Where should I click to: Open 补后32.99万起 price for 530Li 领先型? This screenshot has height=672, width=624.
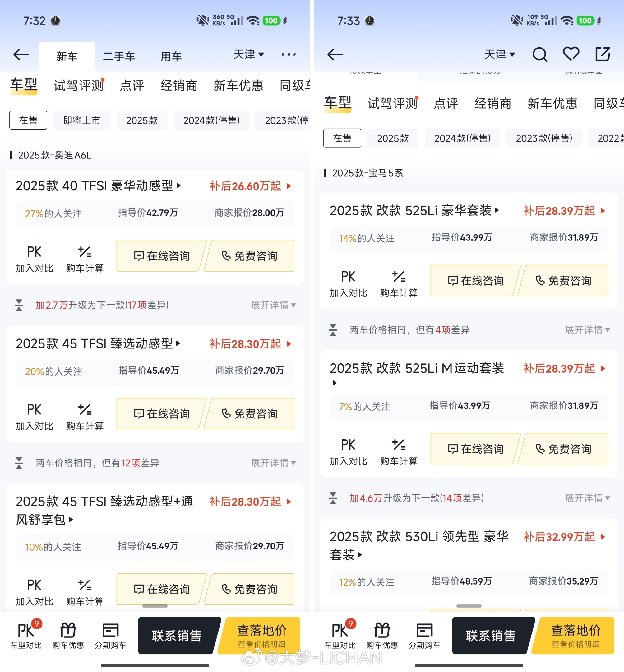coord(564,537)
